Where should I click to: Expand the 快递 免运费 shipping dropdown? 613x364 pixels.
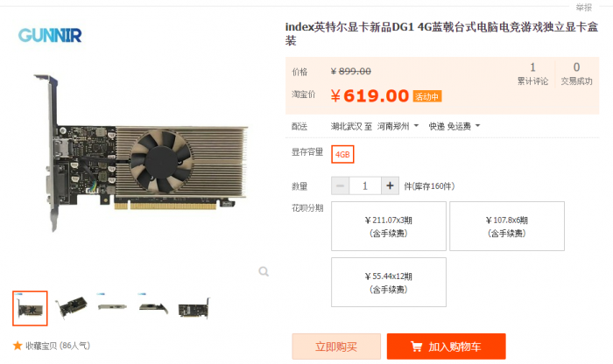pyautogui.click(x=454, y=126)
